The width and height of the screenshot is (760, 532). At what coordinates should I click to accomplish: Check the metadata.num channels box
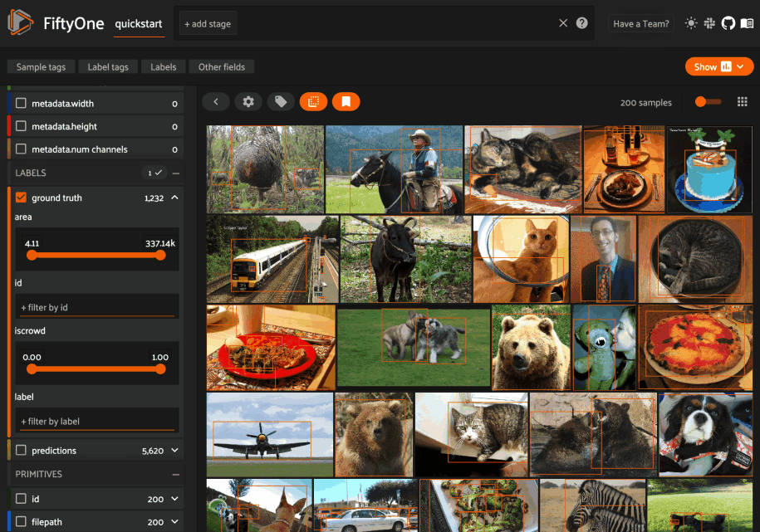pos(21,149)
